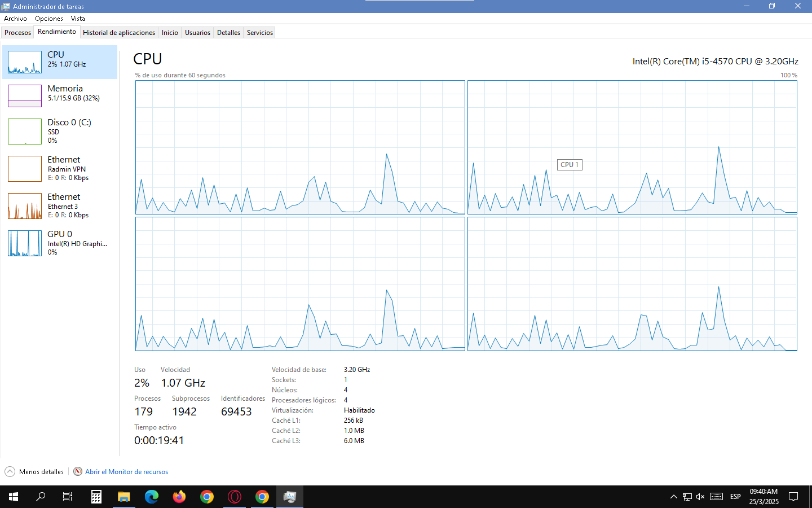The width and height of the screenshot is (812, 508).
Task: Click muted volume tray icon
Action: (700, 497)
